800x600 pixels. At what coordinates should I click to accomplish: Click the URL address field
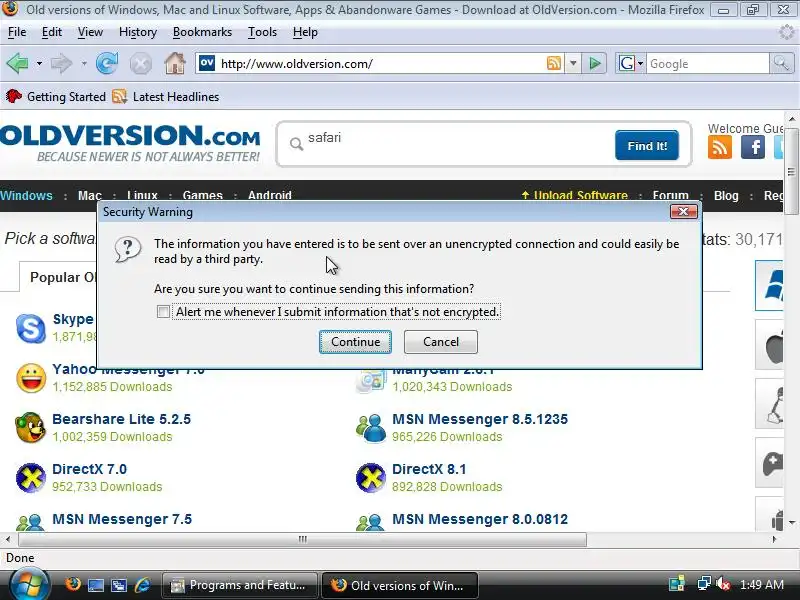click(380, 63)
